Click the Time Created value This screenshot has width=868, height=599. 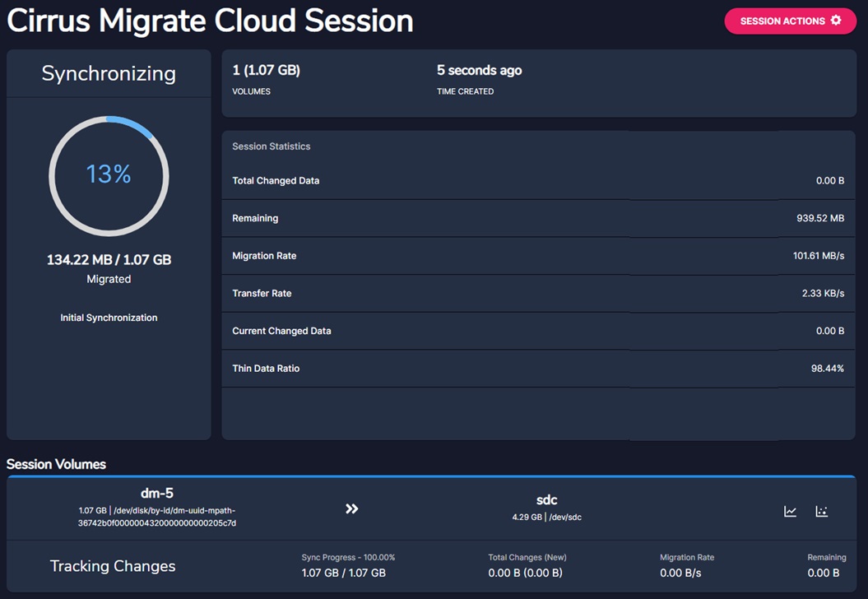479,72
